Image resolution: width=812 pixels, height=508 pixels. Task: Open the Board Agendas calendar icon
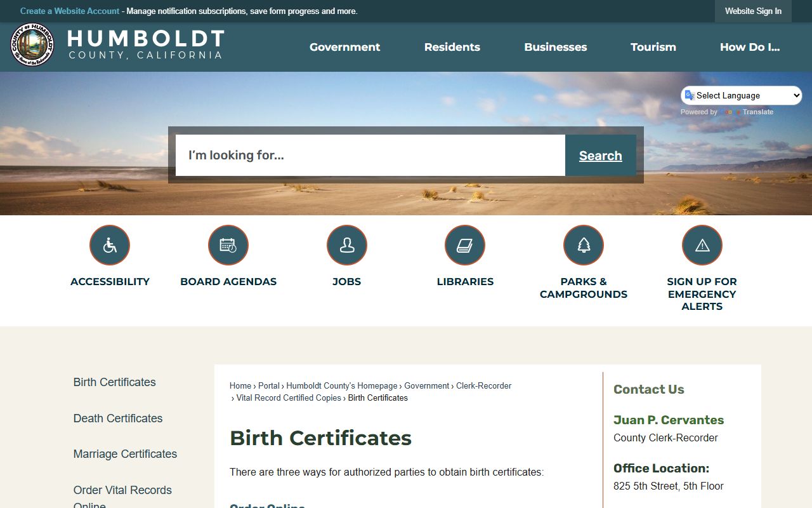point(228,245)
